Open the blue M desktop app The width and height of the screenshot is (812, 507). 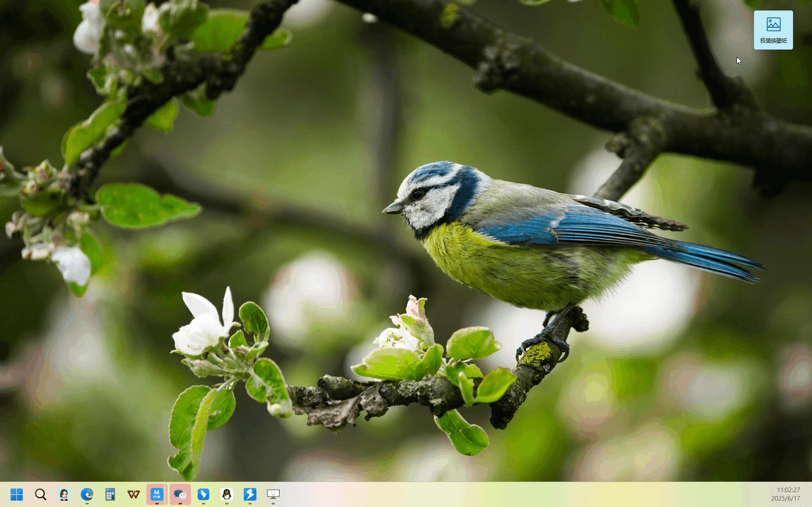coord(157,494)
